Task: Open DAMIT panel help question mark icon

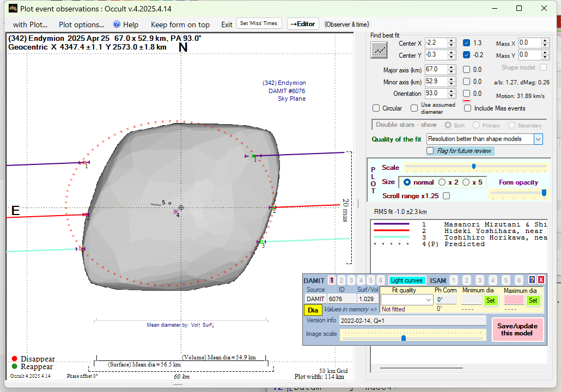Action: [x=532, y=280]
